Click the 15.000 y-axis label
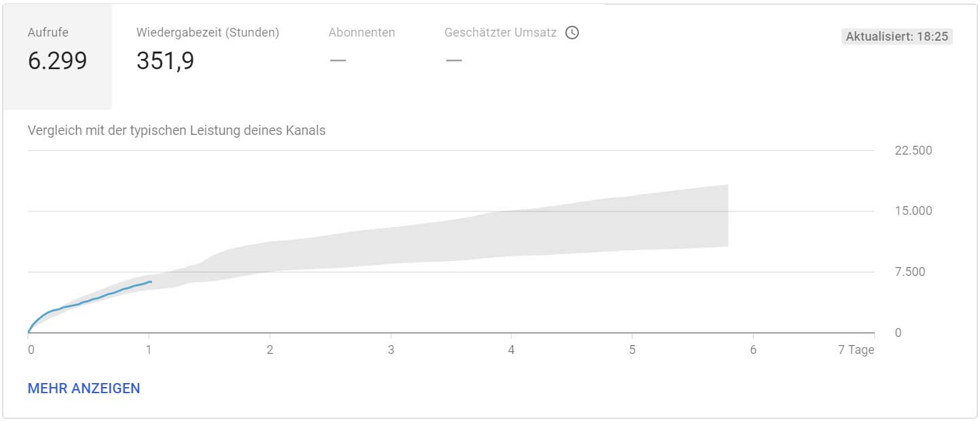 [913, 211]
